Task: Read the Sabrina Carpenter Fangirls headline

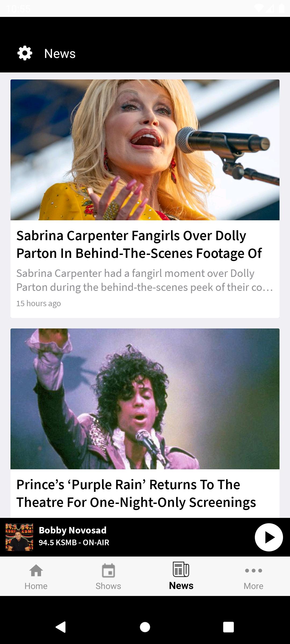Action: tap(139, 244)
